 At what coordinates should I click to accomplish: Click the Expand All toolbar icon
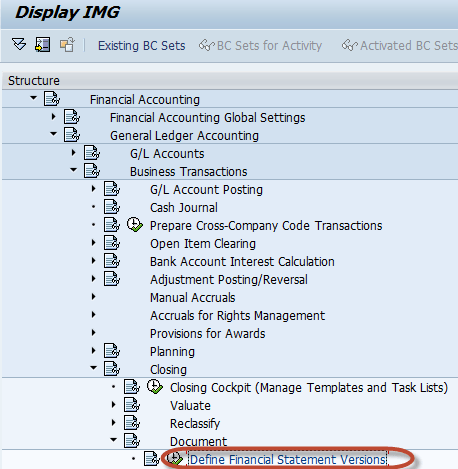tap(19, 44)
